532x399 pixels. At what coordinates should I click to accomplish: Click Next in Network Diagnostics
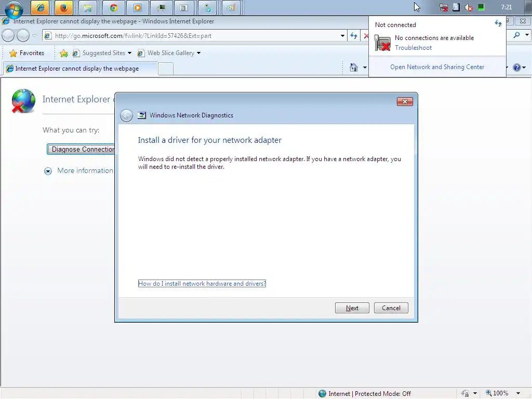click(x=352, y=308)
